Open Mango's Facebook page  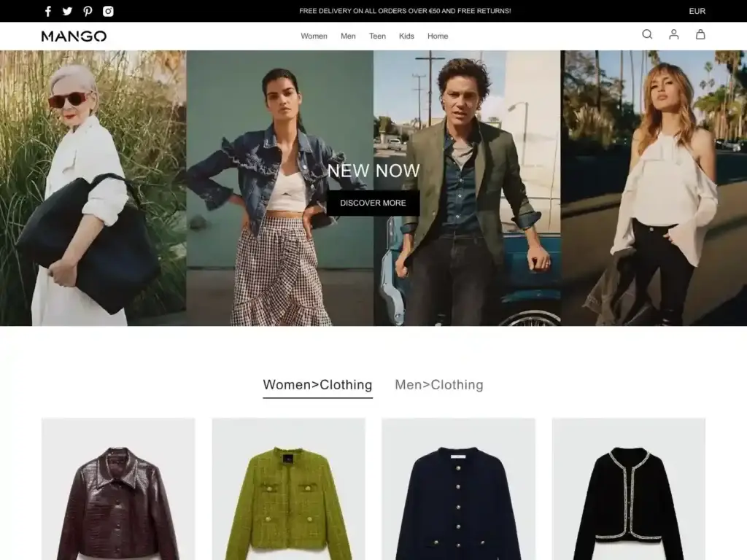[x=47, y=11]
